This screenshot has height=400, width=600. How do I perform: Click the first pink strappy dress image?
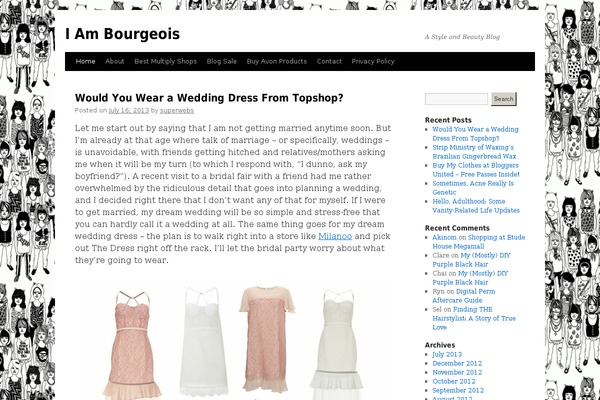point(132,344)
